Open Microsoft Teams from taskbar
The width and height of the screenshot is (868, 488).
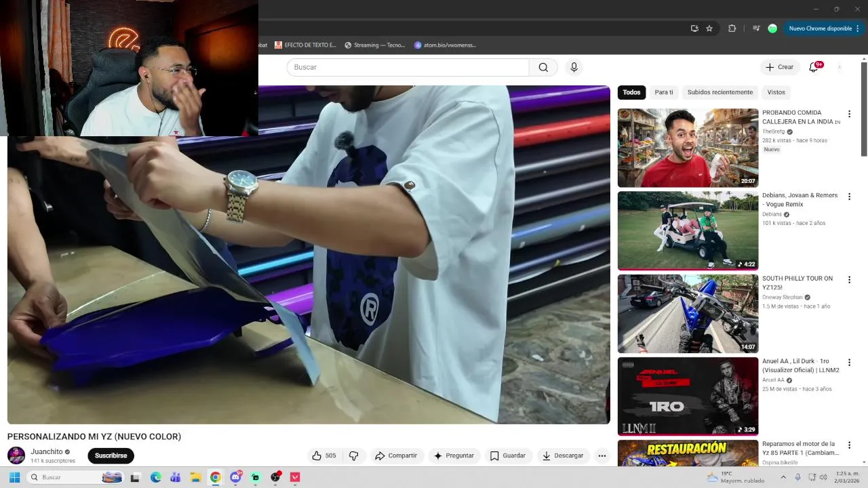point(175,477)
